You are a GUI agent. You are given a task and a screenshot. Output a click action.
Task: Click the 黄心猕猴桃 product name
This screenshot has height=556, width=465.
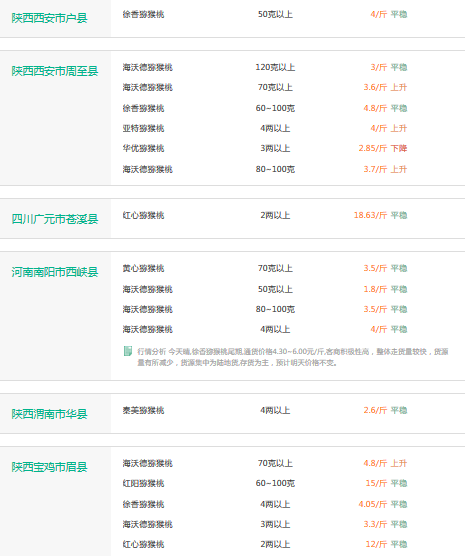click(143, 268)
